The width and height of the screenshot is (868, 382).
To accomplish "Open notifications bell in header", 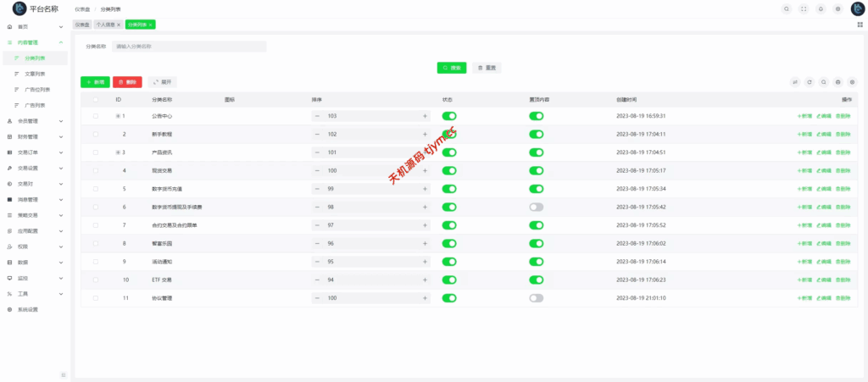I will point(821,8).
